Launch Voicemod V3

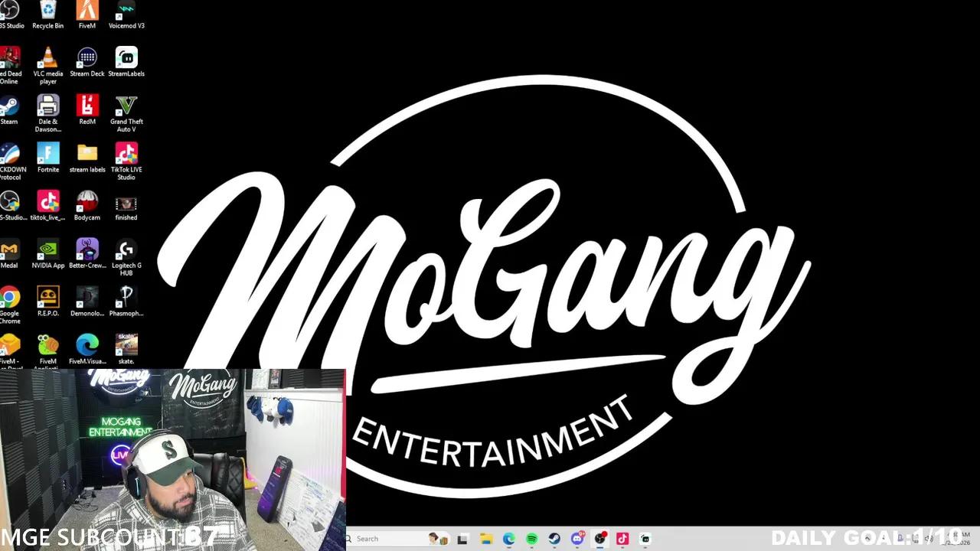[126, 11]
